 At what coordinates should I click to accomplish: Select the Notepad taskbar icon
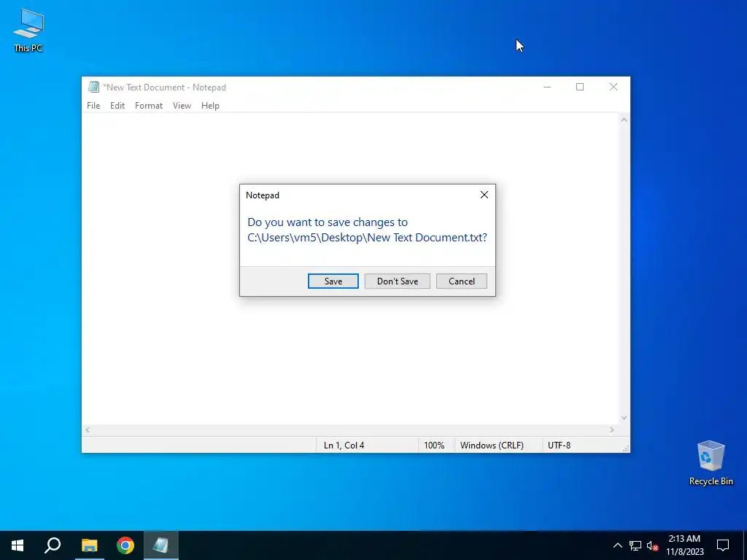point(161,545)
